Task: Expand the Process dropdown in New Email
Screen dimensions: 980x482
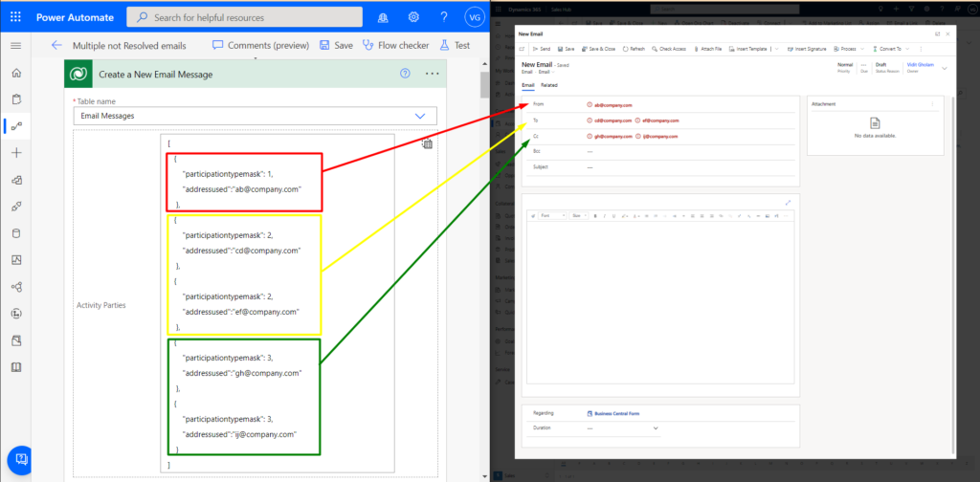Action: point(862,48)
